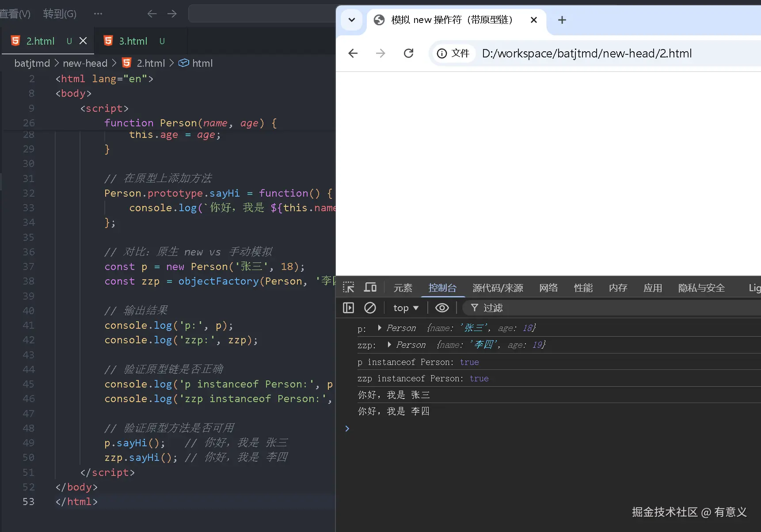Viewport: 761px width, 532px height.
Task: Open the 转到(G) menu
Action: (60, 14)
